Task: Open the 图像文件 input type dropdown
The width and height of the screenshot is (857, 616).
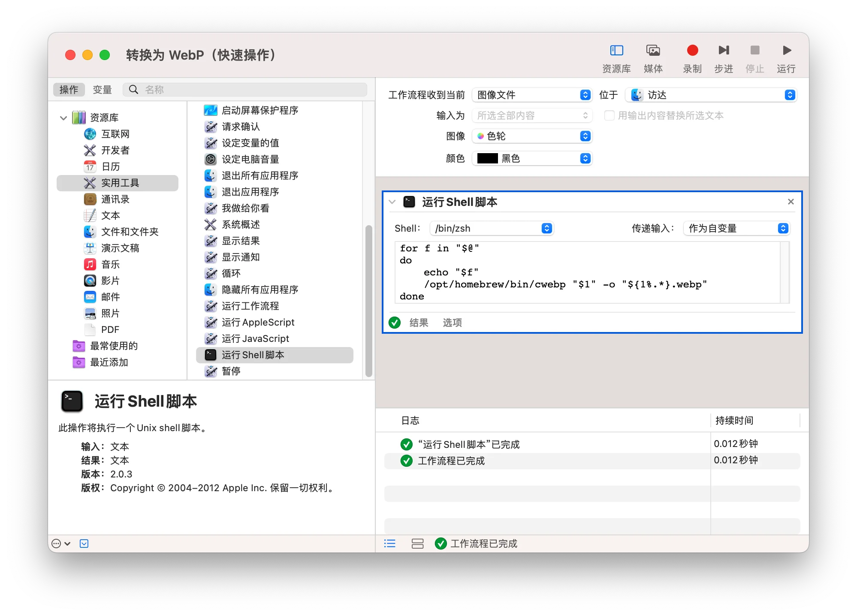Action: (532, 95)
